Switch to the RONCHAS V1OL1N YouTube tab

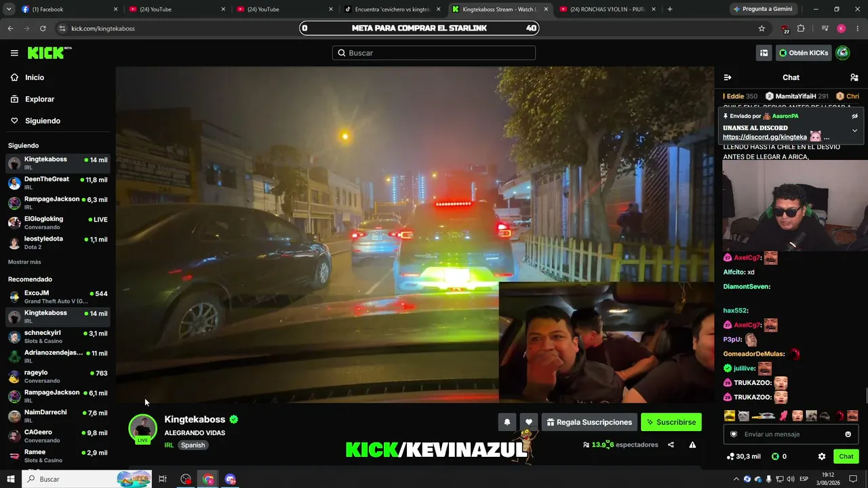pos(607,9)
